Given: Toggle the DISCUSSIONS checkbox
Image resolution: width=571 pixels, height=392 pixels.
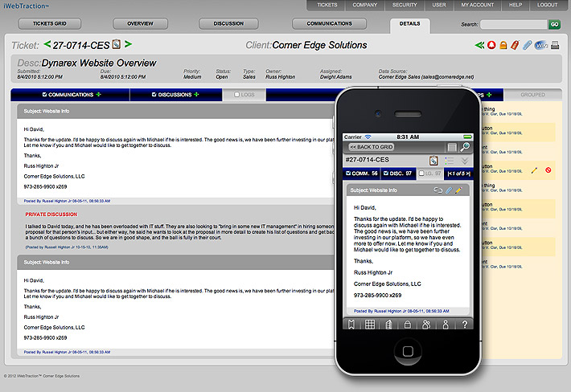Looking at the screenshot, I should click(x=154, y=95).
